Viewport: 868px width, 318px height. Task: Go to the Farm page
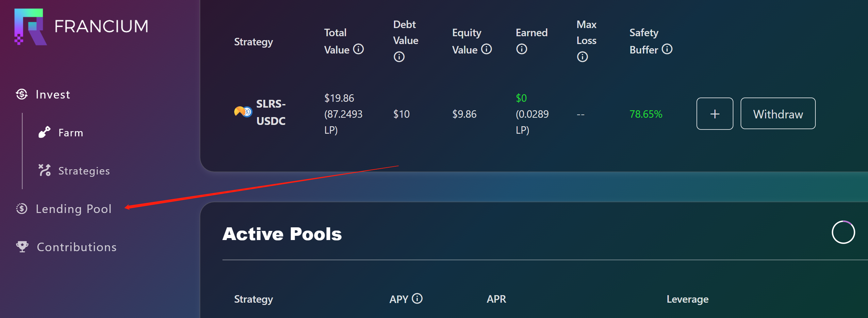[71, 133]
